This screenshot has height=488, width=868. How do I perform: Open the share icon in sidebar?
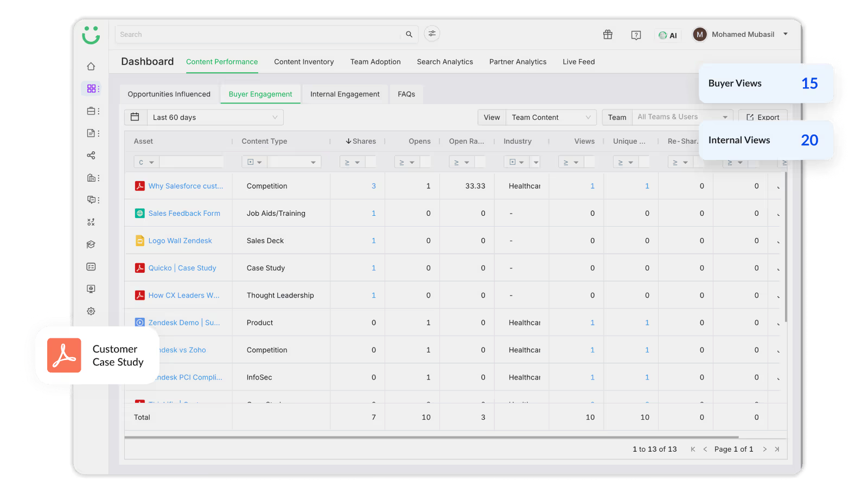coord(91,155)
